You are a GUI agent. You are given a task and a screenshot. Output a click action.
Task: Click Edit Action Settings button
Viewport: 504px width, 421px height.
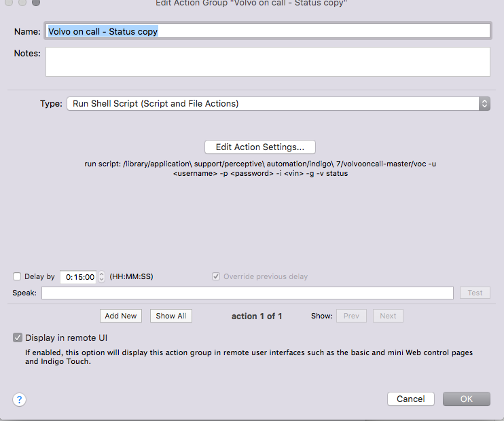click(260, 147)
